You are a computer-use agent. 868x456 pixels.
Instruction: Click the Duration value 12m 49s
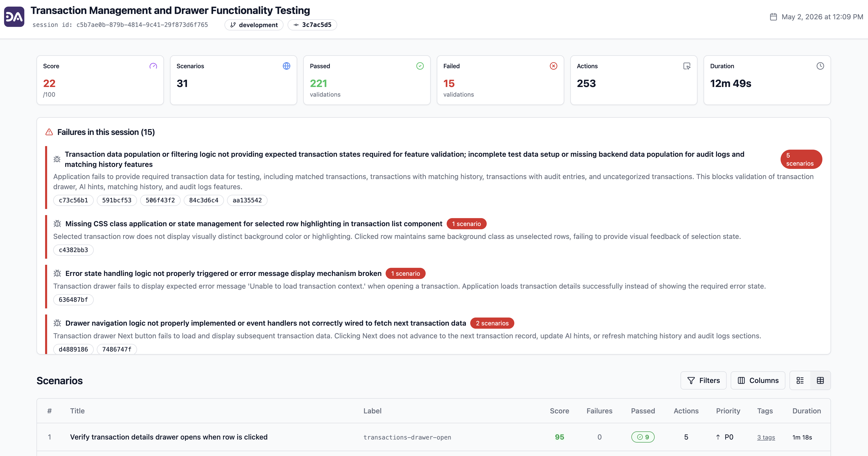point(730,84)
